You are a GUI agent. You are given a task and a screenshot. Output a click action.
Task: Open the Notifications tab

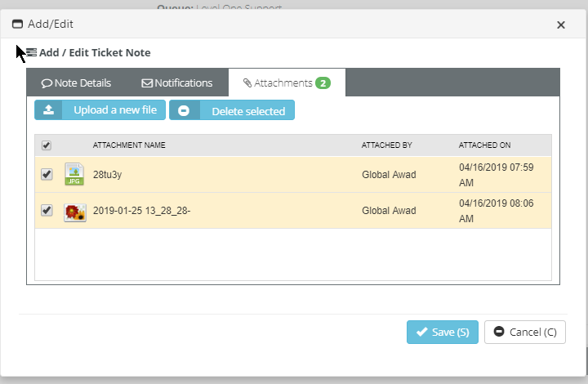point(177,83)
